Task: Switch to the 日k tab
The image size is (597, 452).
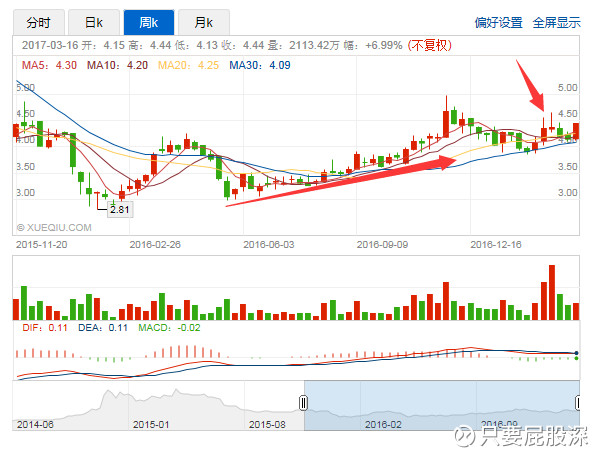Action: [x=94, y=22]
